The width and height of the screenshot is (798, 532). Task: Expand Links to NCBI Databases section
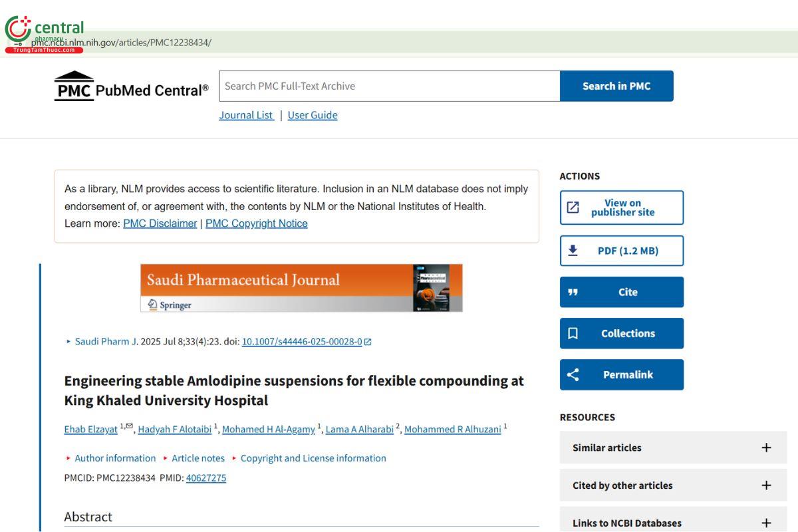(x=766, y=523)
